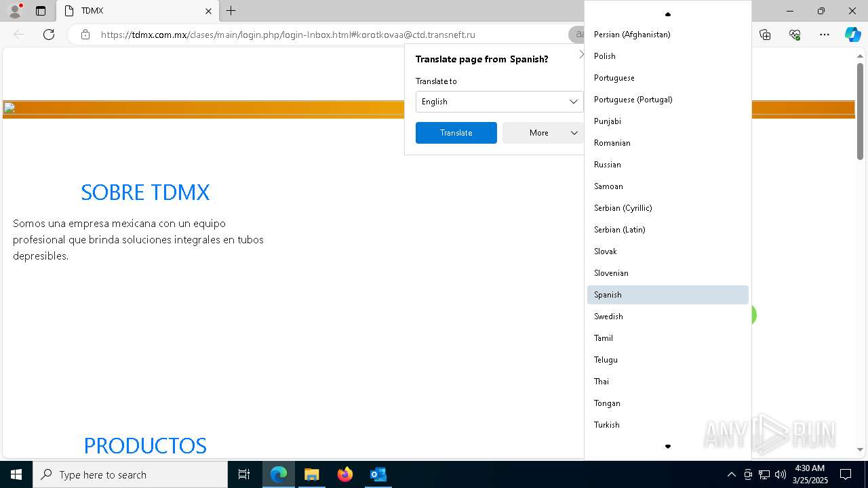Open Collections icon in toolbar
The height and width of the screenshot is (488, 868).
click(x=765, y=35)
